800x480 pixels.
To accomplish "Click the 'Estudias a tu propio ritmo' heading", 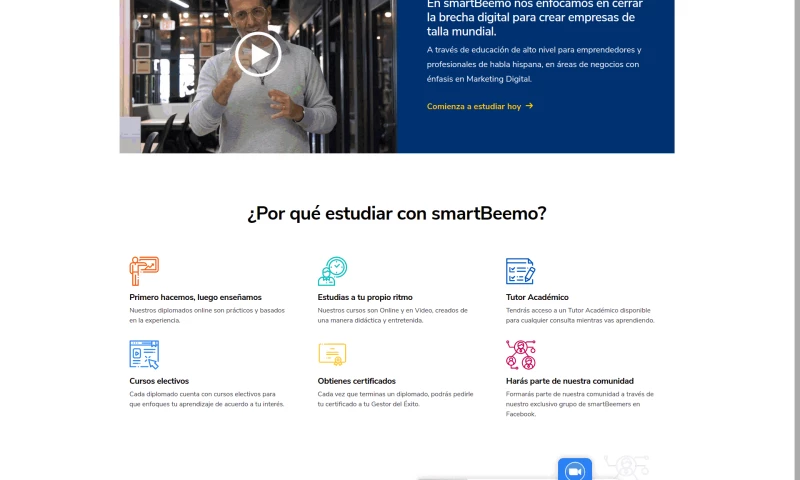I will (x=365, y=297).
